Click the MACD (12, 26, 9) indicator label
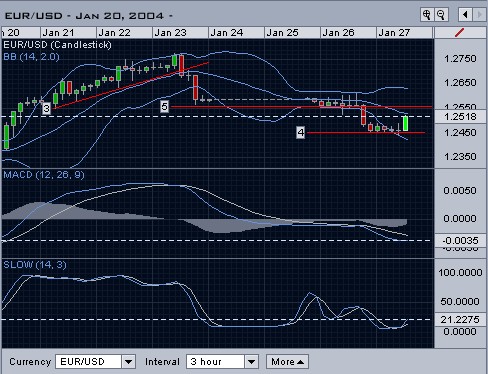488x374 pixels. pyautogui.click(x=44, y=175)
